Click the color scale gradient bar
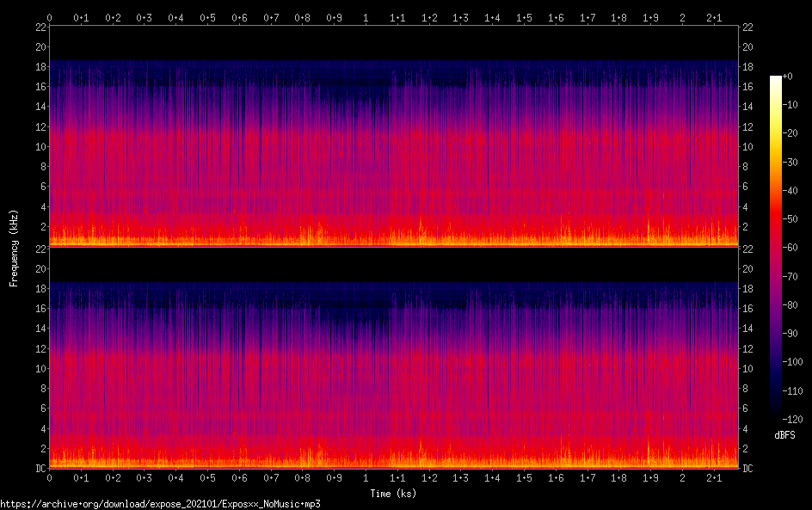This screenshot has height=510, width=812. pos(775,247)
